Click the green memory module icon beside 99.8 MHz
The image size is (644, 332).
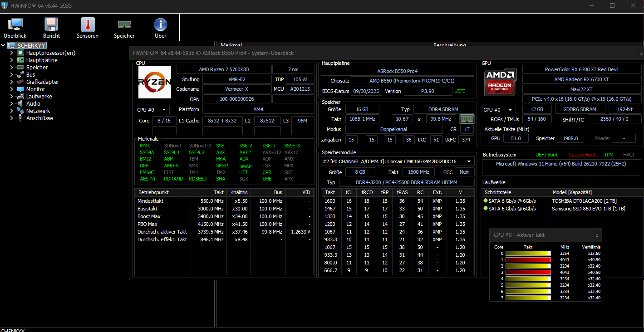(x=467, y=119)
